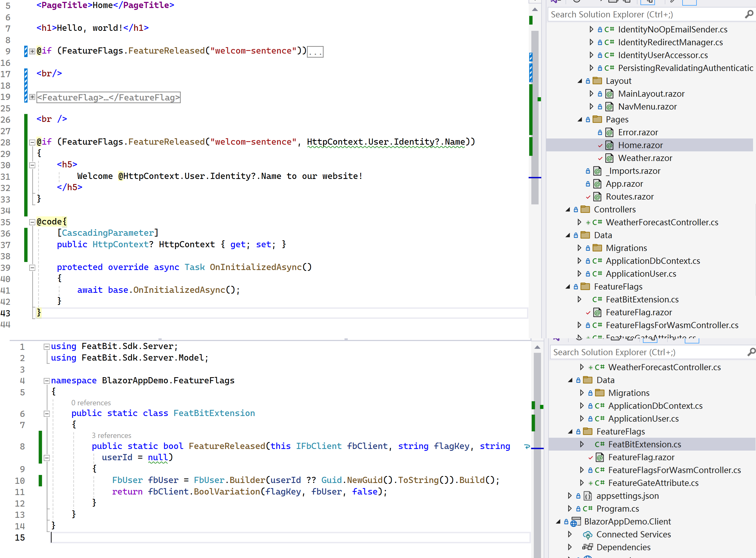
Task: Collapse the Layout folder node
Action: (x=580, y=81)
